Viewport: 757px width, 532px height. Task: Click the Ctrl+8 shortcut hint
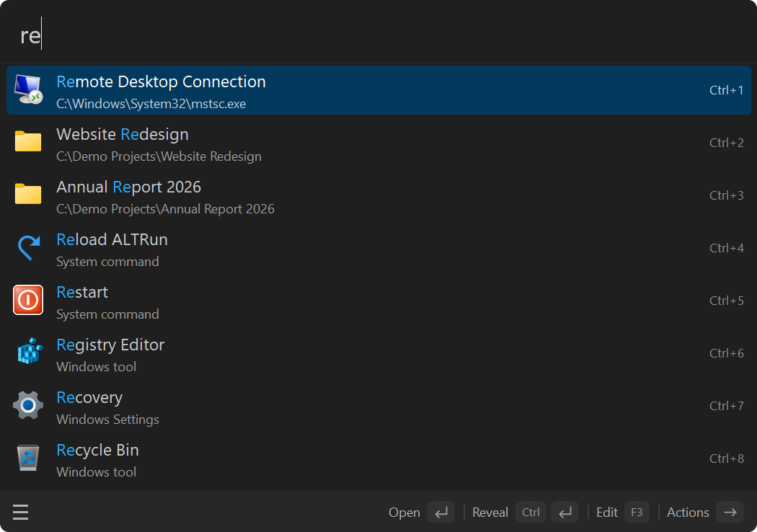pyautogui.click(x=726, y=458)
